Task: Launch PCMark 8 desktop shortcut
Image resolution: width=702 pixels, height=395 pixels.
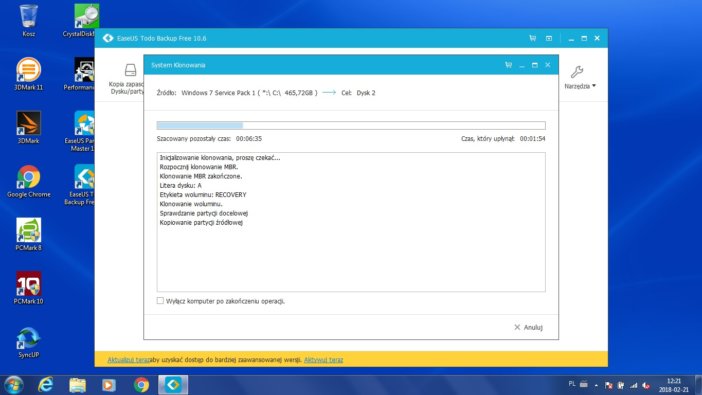Action: 28,234
